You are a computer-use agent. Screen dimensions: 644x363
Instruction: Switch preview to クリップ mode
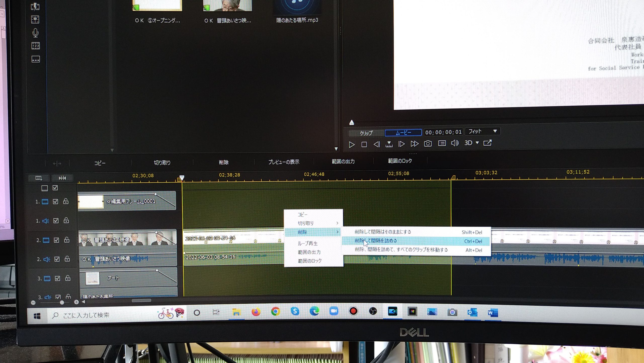click(366, 133)
